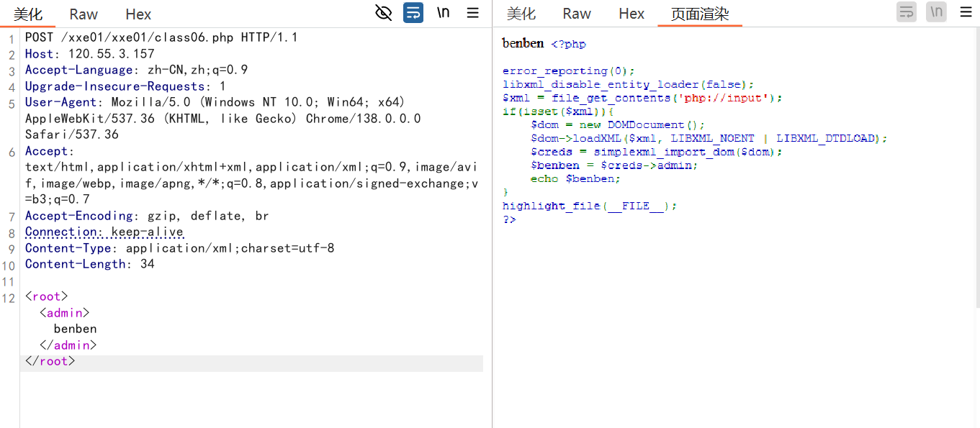Select the 页面渲染 render tab
980x428 pixels.
[699, 14]
